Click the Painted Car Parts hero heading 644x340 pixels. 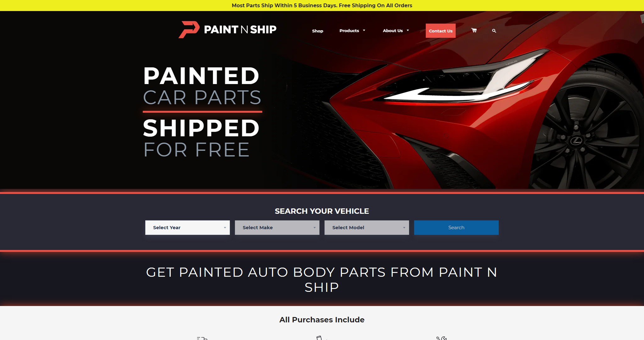(x=202, y=86)
